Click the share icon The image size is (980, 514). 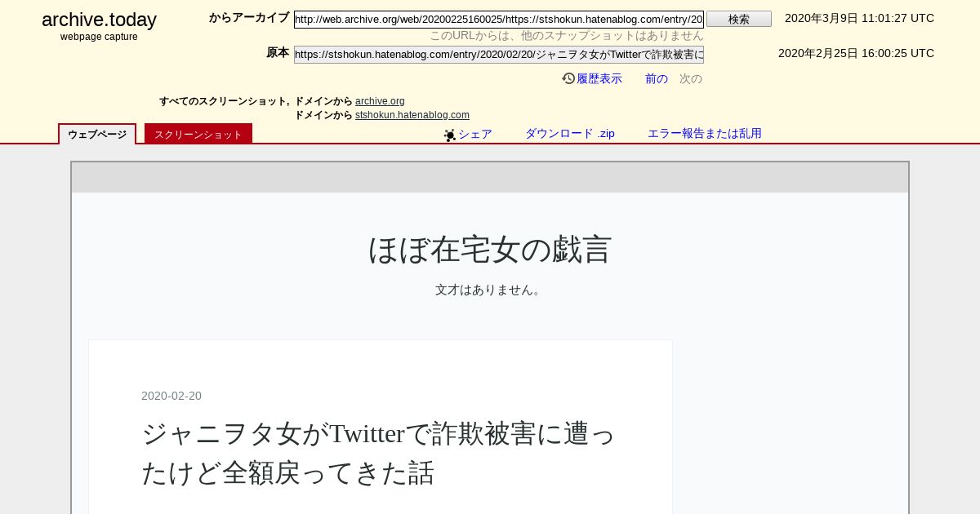click(x=449, y=135)
